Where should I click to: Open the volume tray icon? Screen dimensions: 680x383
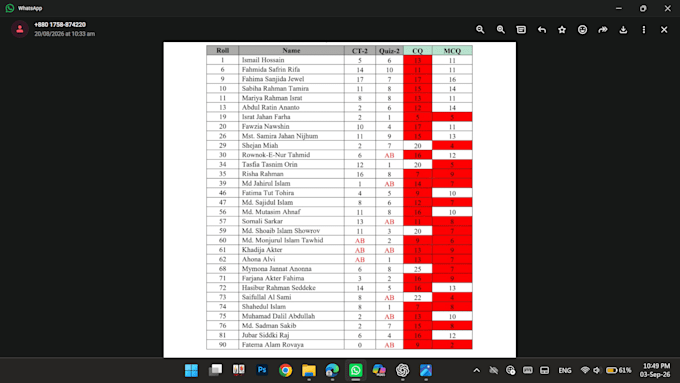(x=597, y=370)
